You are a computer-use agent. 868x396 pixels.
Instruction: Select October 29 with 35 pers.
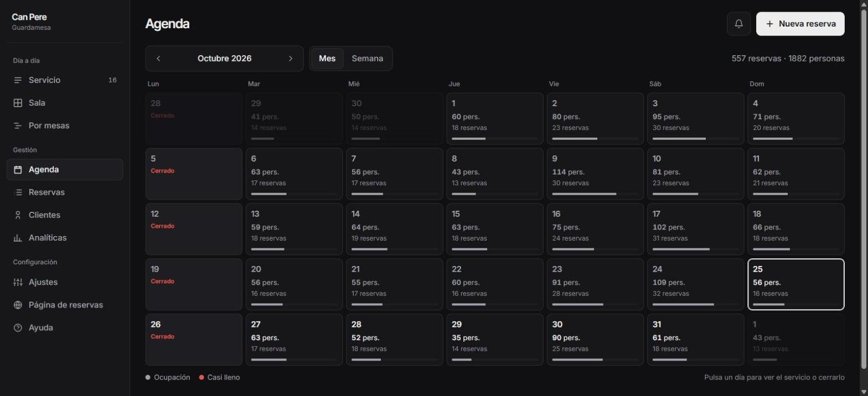[x=495, y=340]
